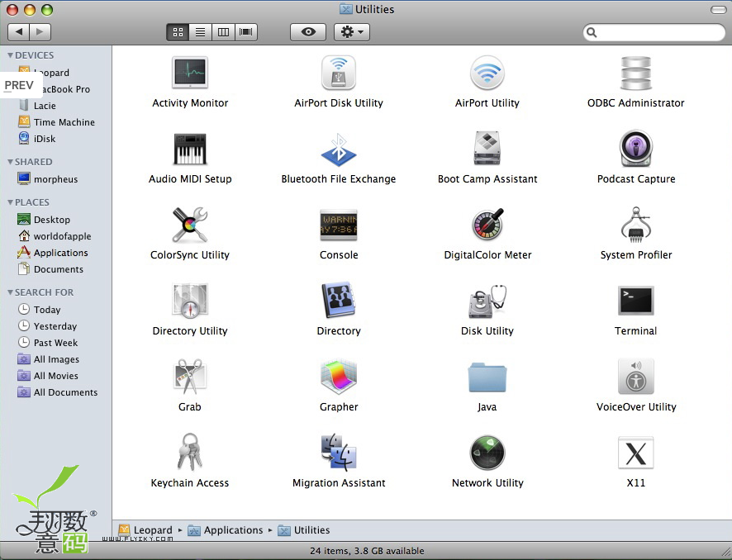Viewport: 732px width, 560px height.
Task: Collapse the SHARED sidebar section
Action: click(x=10, y=161)
